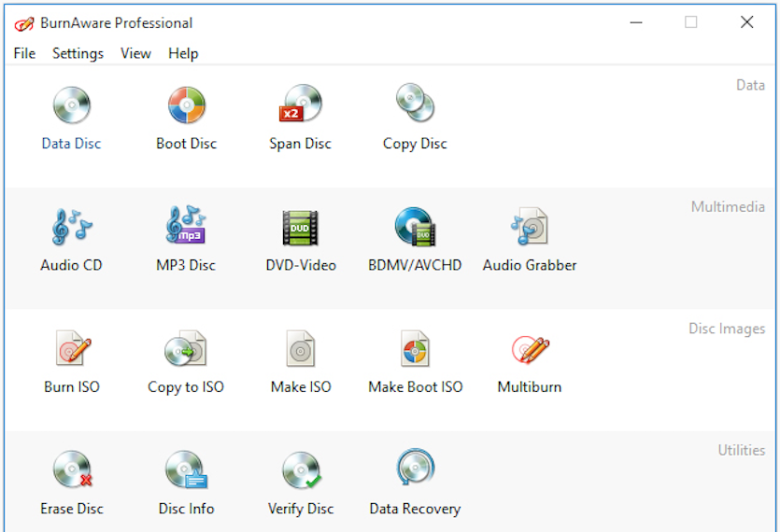Open the Disc Info icon
The width and height of the screenshot is (780, 532).
coord(186,469)
